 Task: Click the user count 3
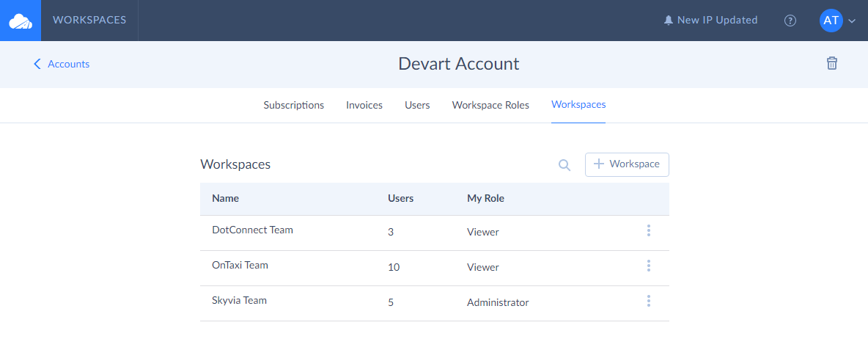point(391,233)
